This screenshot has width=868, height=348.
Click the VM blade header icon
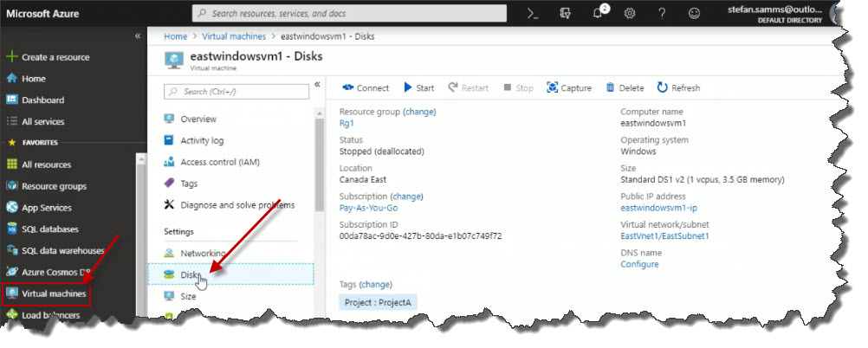(174, 61)
